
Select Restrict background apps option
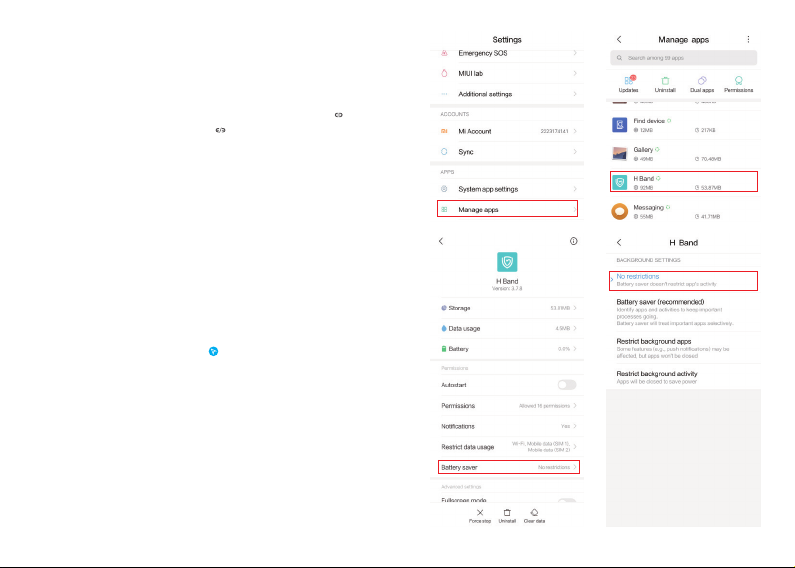[x=683, y=348]
